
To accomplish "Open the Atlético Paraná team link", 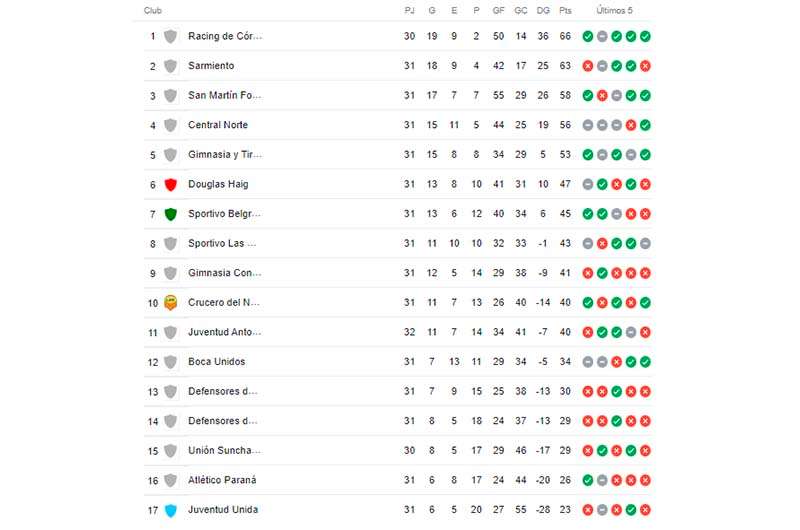I will click(x=222, y=480).
